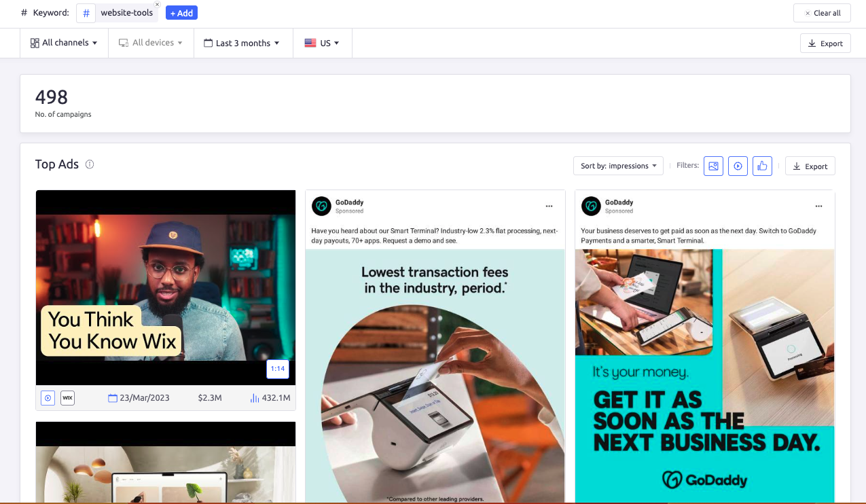Click the Wix brand logo icon

(x=67, y=398)
